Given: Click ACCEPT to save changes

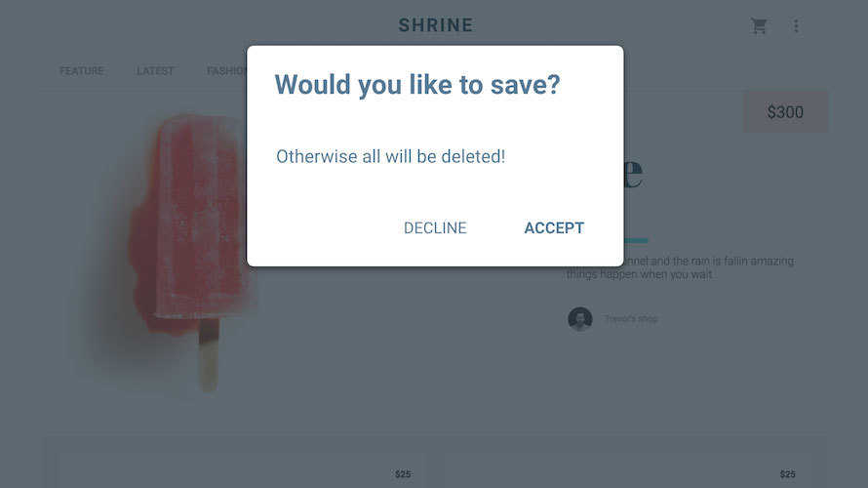Looking at the screenshot, I should point(554,228).
